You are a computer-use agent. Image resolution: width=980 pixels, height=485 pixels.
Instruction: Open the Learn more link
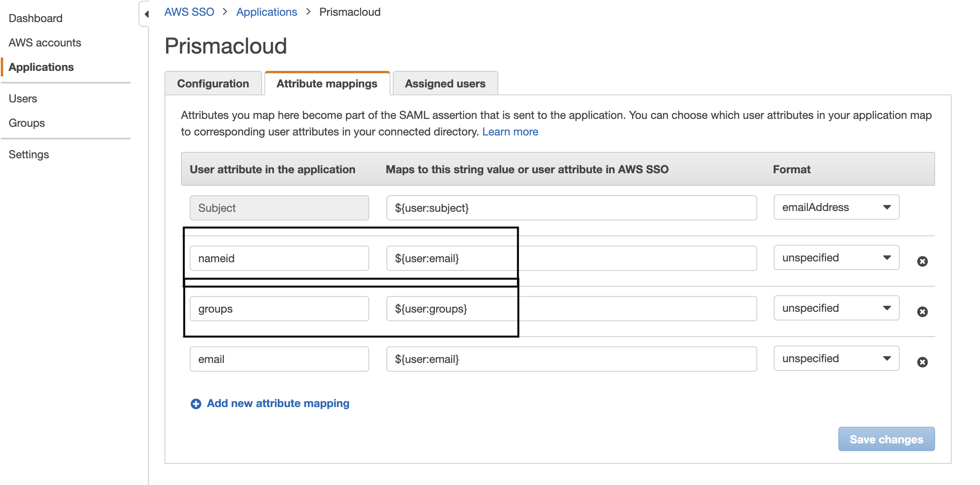pos(510,132)
